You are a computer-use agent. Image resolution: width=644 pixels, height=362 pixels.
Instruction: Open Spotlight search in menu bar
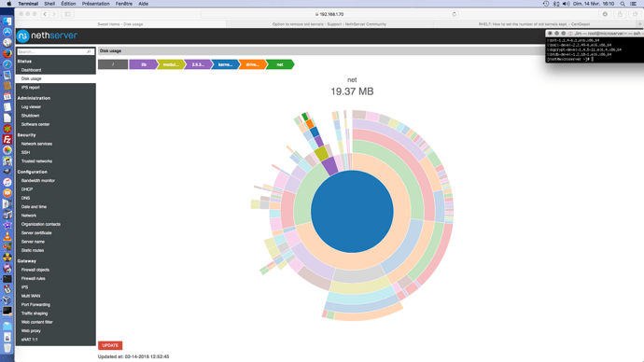point(623,4)
